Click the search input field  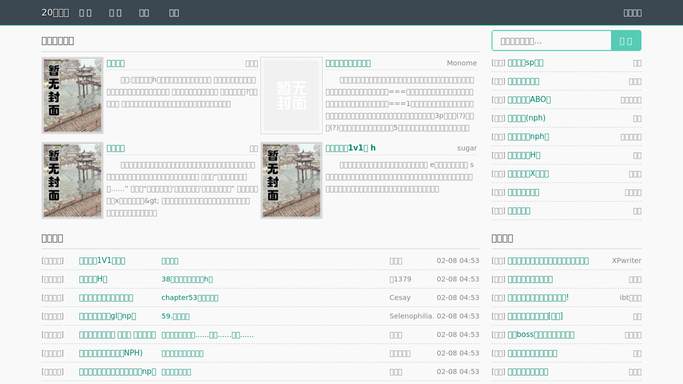pyautogui.click(x=551, y=41)
